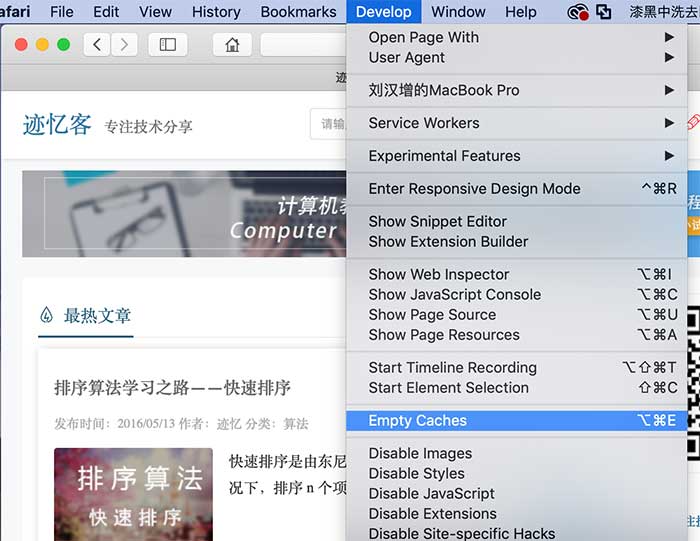The height and width of the screenshot is (541, 700).
Task: Toggle Disable Extensions option
Action: coord(517,513)
